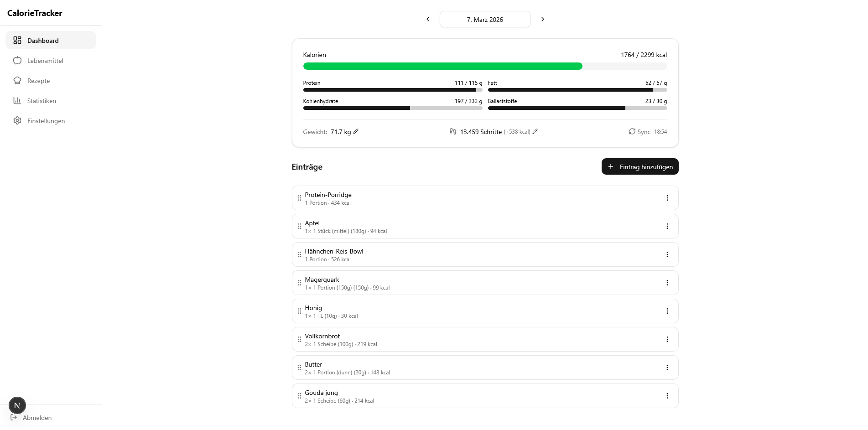Show more options for Butter entry
Viewport: 868px width, 430px height.
click(667, 368)
